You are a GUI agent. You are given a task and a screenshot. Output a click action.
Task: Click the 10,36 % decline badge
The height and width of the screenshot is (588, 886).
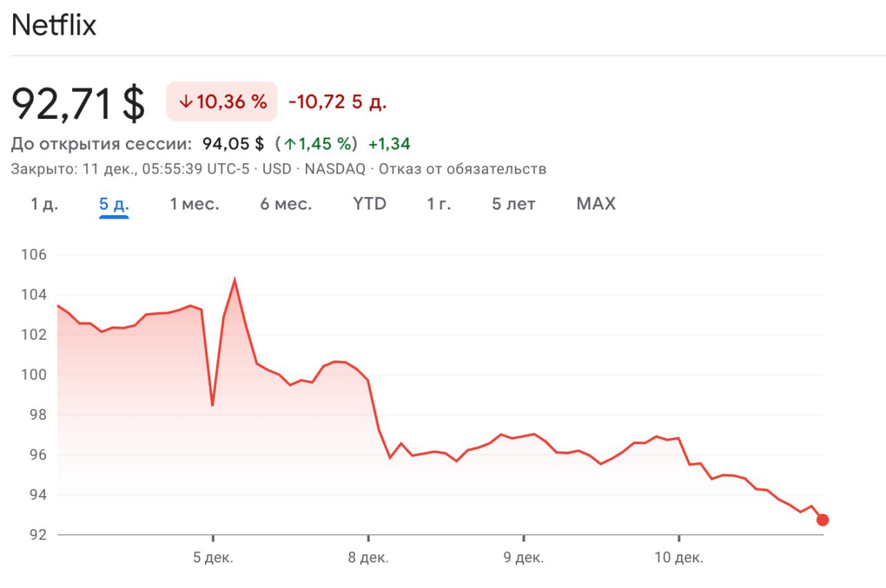coord(221,102)
